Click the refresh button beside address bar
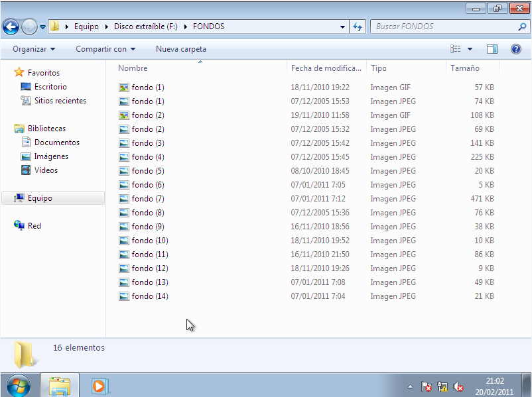Screen dimensions: 532x397 point(358,27)
